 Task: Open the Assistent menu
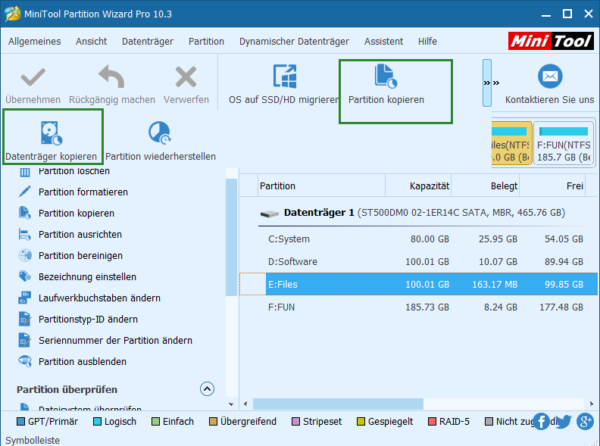[383, 41]
